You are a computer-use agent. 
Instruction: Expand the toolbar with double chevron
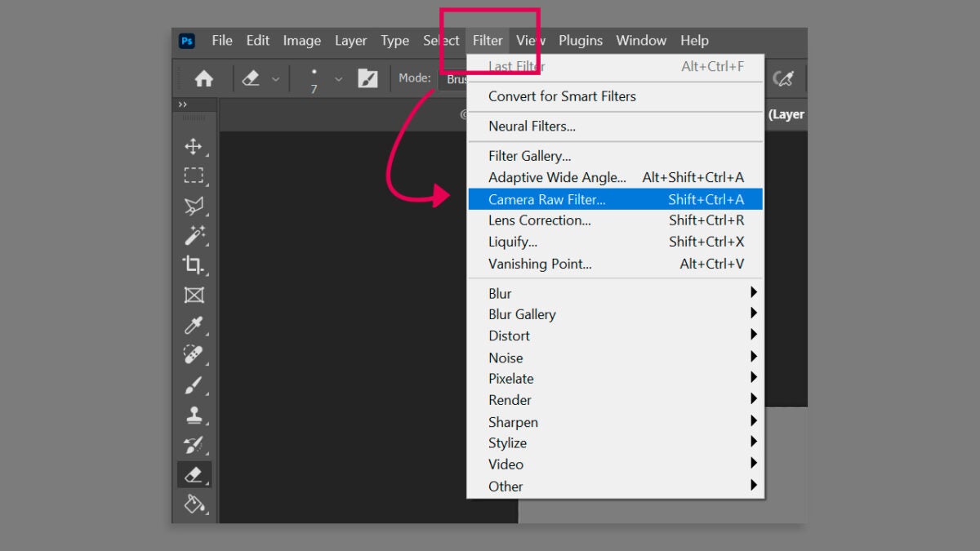[183, 104]
